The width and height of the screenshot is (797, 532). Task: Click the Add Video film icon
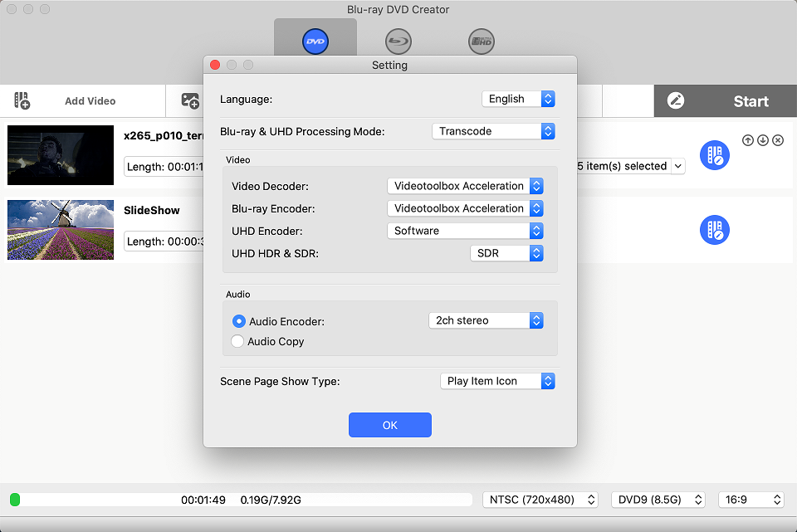point(22,101)
